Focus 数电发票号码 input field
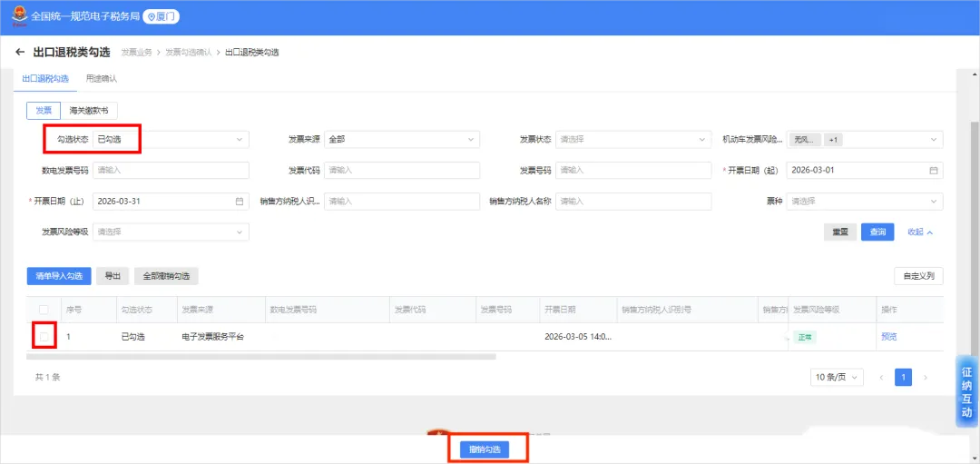The height and width of the screenshot is (464, 980). click(171, 170)
